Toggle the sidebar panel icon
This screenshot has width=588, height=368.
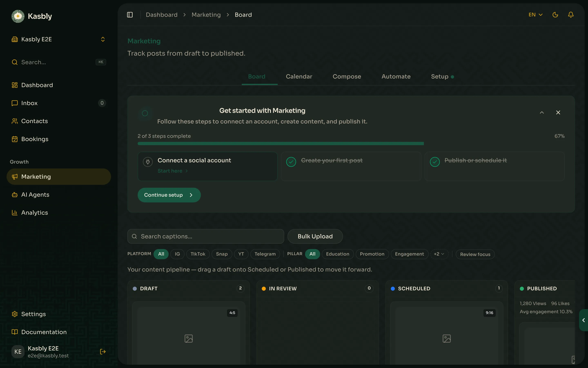pyautogui.click(x=130, y=15)
